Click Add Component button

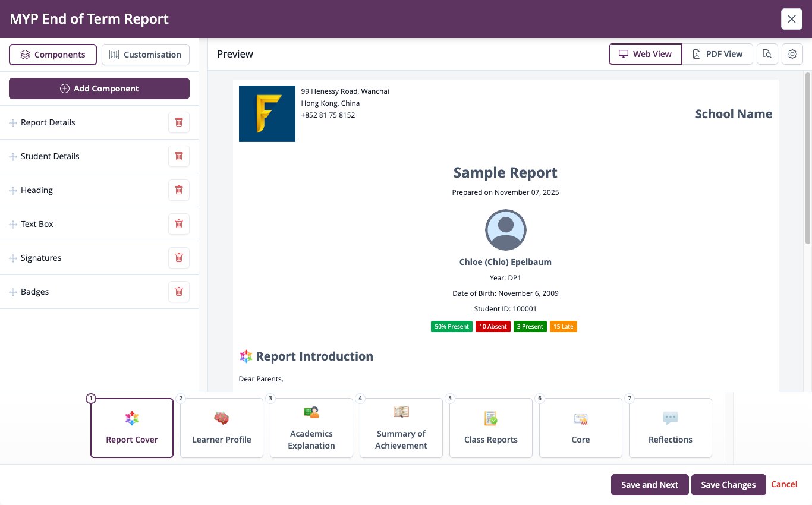point(99,89)
